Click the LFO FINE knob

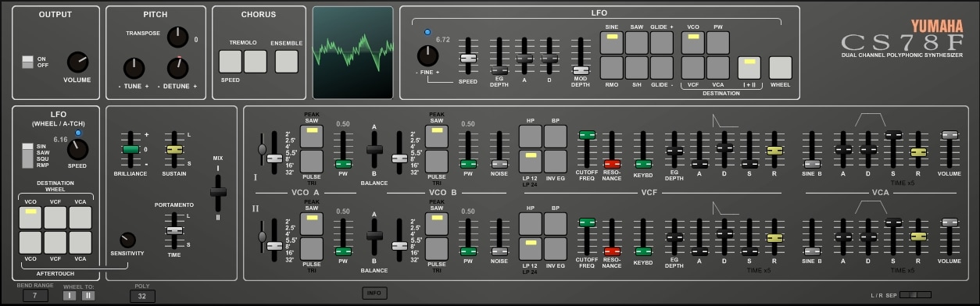tap(427, 55)
